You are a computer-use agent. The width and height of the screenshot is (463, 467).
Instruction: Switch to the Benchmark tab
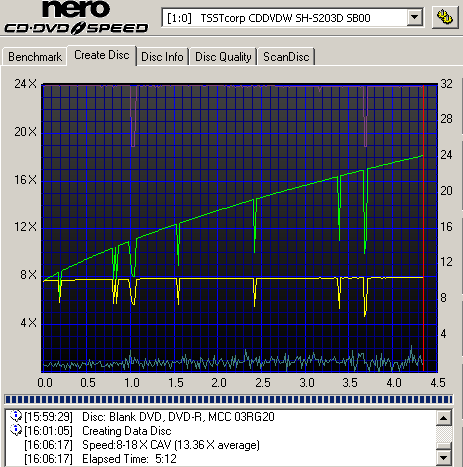(35, 57)
